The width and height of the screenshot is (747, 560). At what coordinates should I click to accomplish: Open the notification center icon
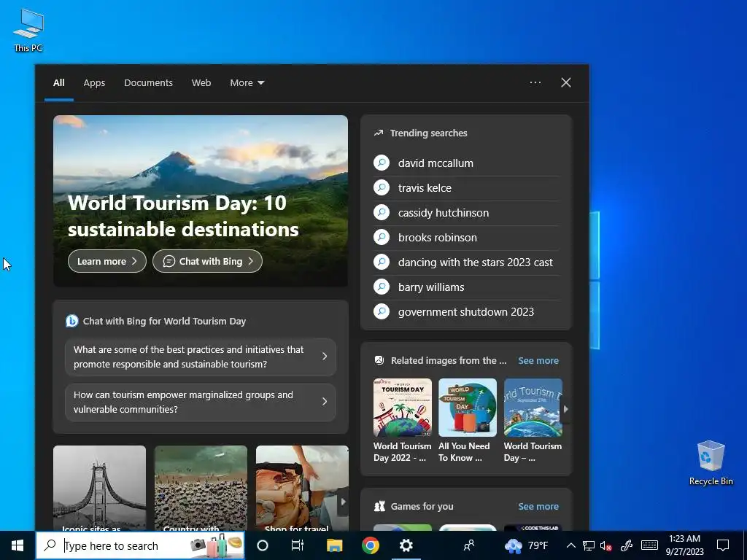[723, 545]
